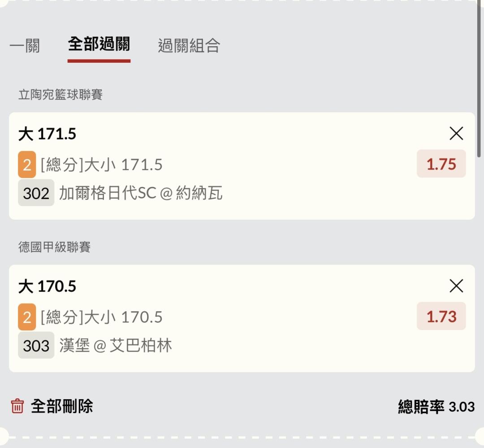Select the 加爾格日代SC @ 約納瓦 match text

(x=141, y=193)
